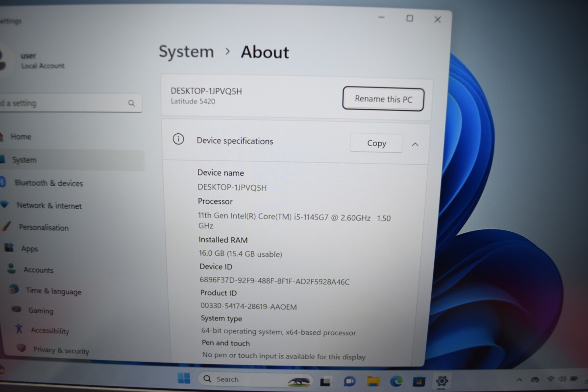Launch Microsoft Edge from the taskbar
The width and height of the screenshot is (588, 392).
coord(396,381)
